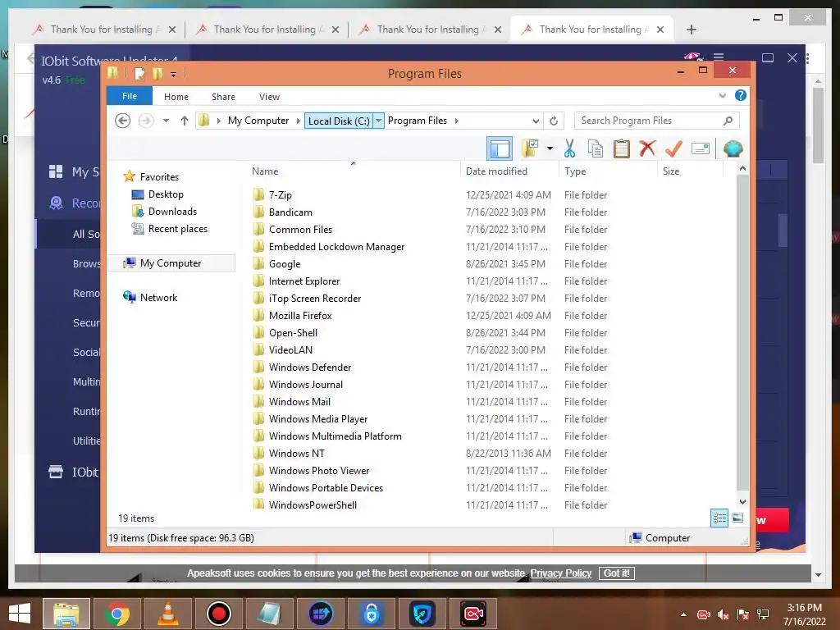Click the email envelope toolbar icon
The width and height of the screenshot is (840, 630).
pos(701,148)
